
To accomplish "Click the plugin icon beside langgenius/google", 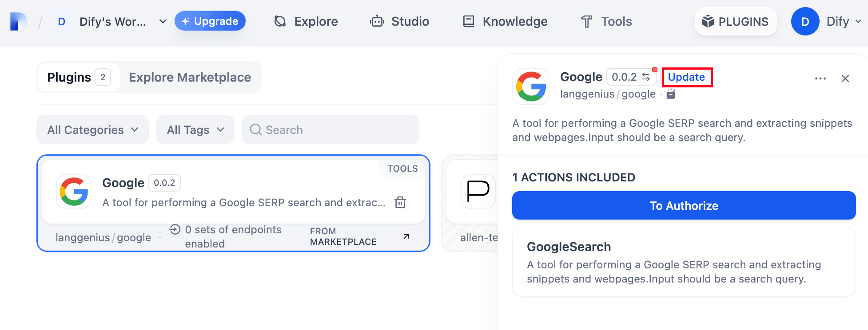I will [671, 94].
